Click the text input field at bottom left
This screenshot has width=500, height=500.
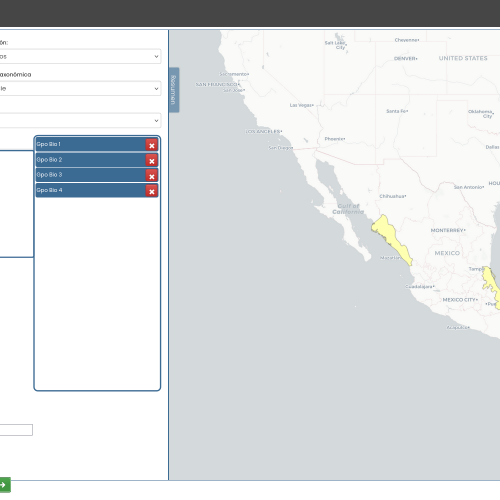coord(16,430)
